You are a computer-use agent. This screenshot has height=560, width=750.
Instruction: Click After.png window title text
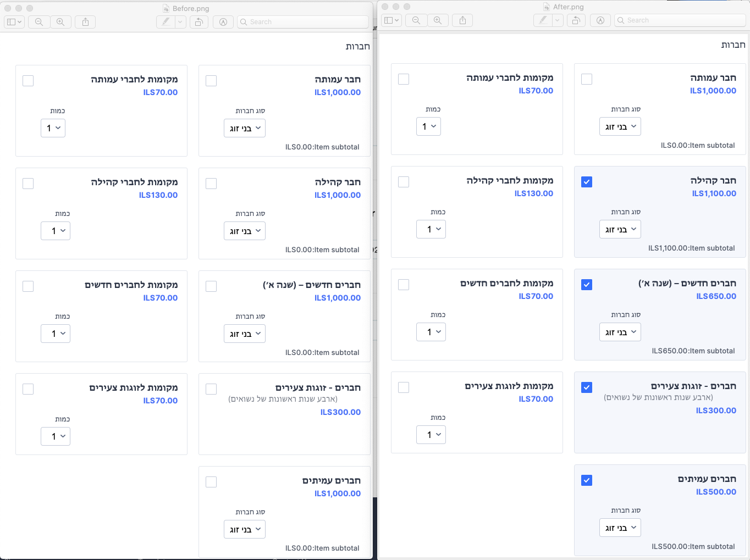[x=569, y=7]
